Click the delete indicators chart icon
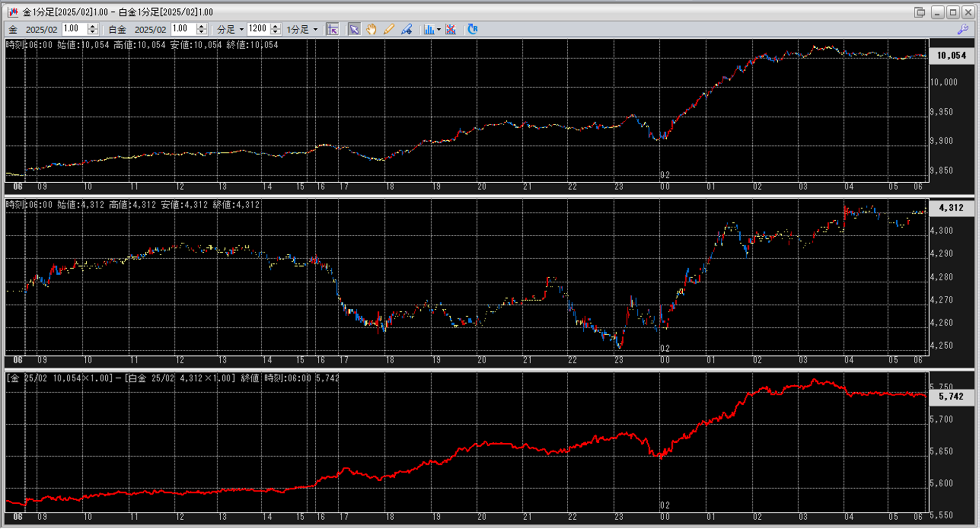980x529 pixels. point(451,29)
